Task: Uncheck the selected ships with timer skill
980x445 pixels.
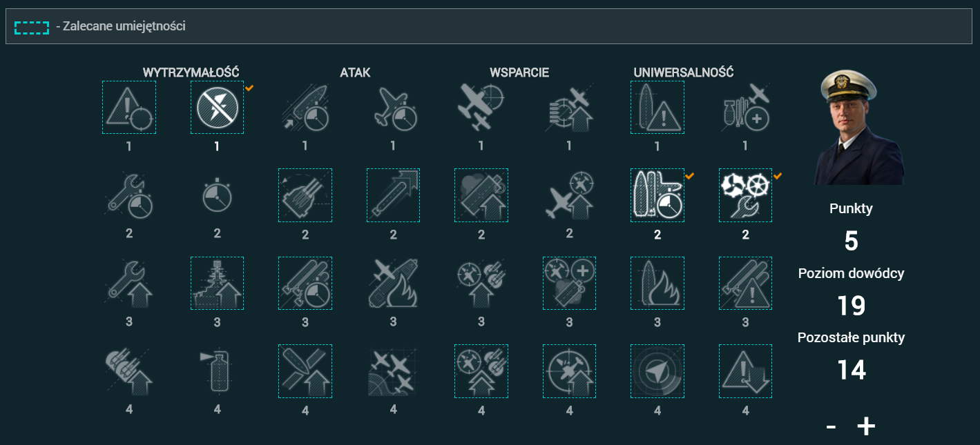Action: (657, 195)
